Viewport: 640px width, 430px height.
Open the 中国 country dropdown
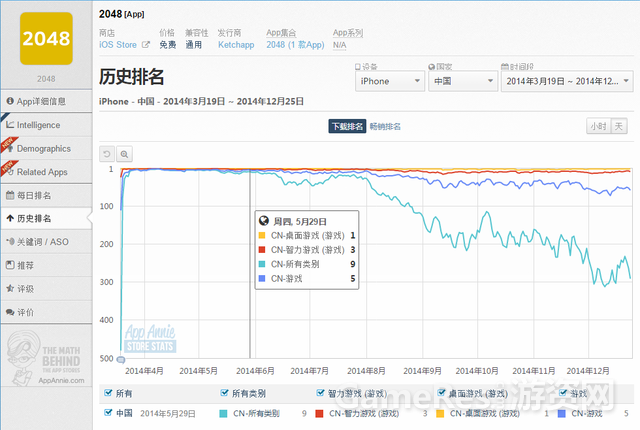[463, 81]
